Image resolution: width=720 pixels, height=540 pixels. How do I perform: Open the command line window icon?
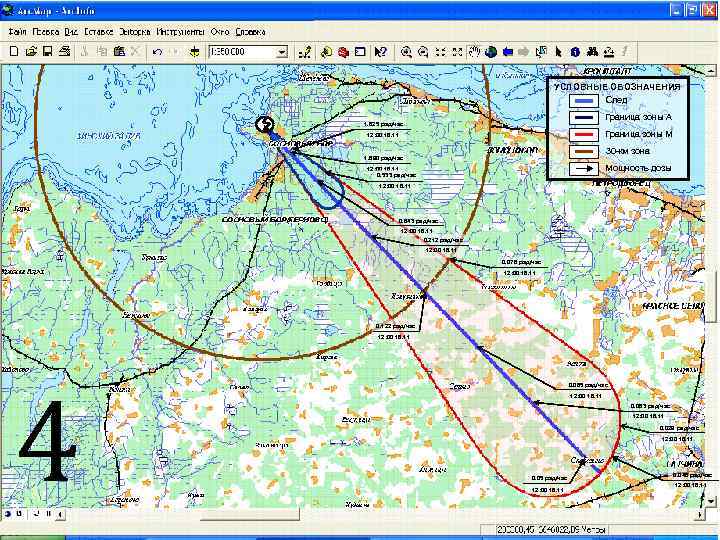(360, 52)
